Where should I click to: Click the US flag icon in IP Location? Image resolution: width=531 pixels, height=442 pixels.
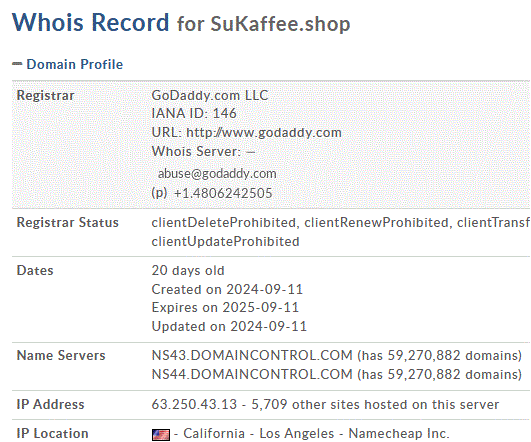point(161,435)
